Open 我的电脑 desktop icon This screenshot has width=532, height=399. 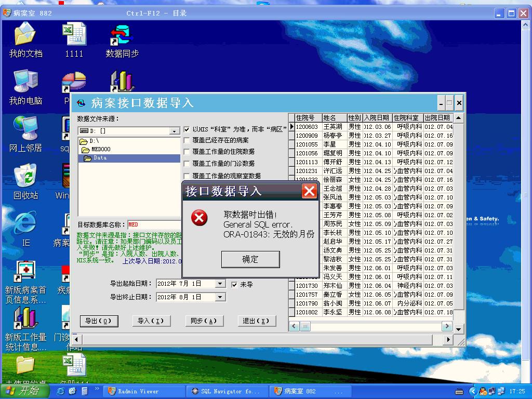click(25, 87)
